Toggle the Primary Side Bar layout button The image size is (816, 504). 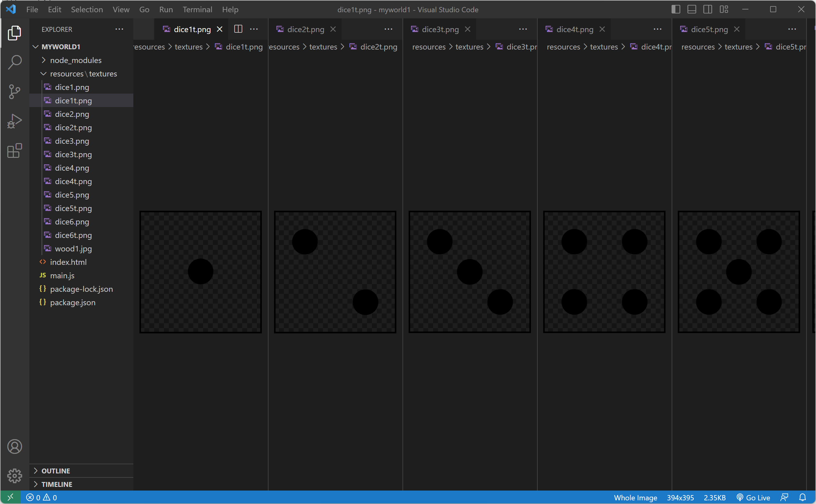(676, 9)
